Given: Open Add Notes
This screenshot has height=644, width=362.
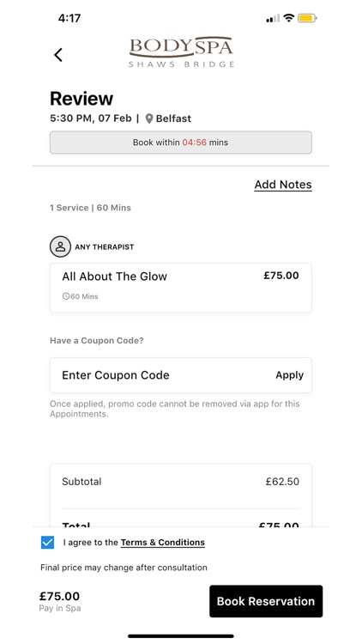Looking at the screenshot, I should pyautogui.click(x=283, y=185).
